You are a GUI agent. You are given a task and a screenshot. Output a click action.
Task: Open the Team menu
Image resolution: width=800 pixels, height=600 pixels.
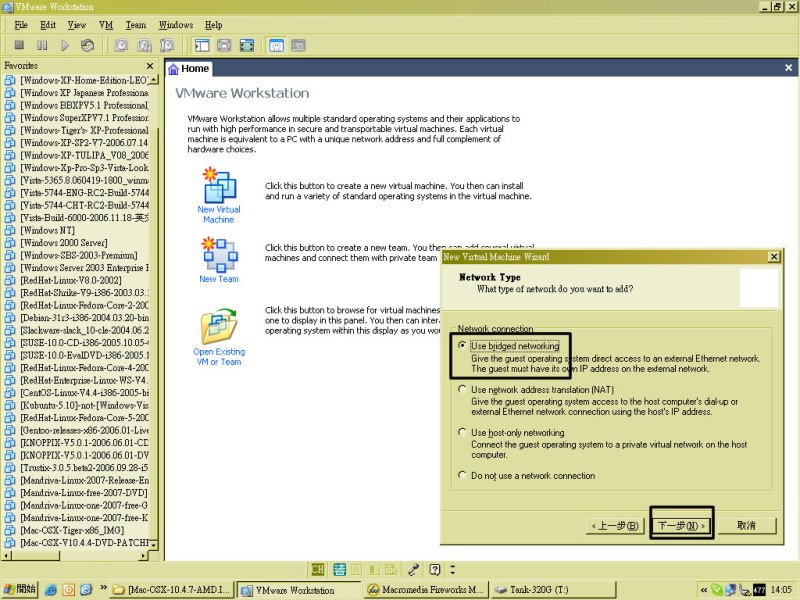coord(136,25)
